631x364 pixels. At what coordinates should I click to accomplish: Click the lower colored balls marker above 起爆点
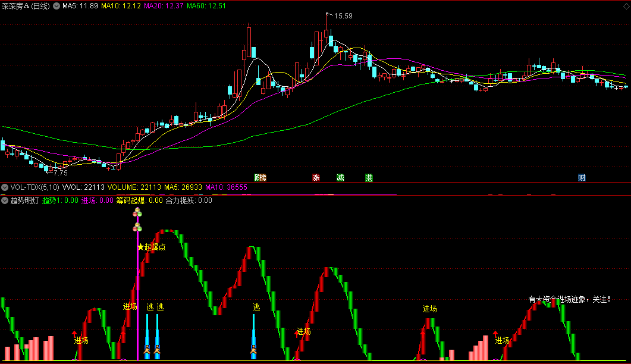pos(137,227)
